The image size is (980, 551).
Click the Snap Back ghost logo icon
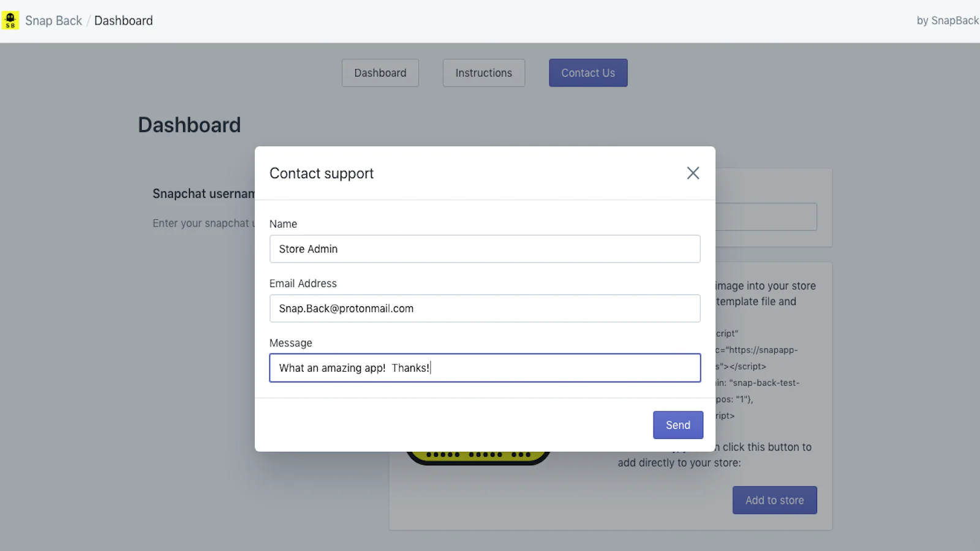(10, 20)
